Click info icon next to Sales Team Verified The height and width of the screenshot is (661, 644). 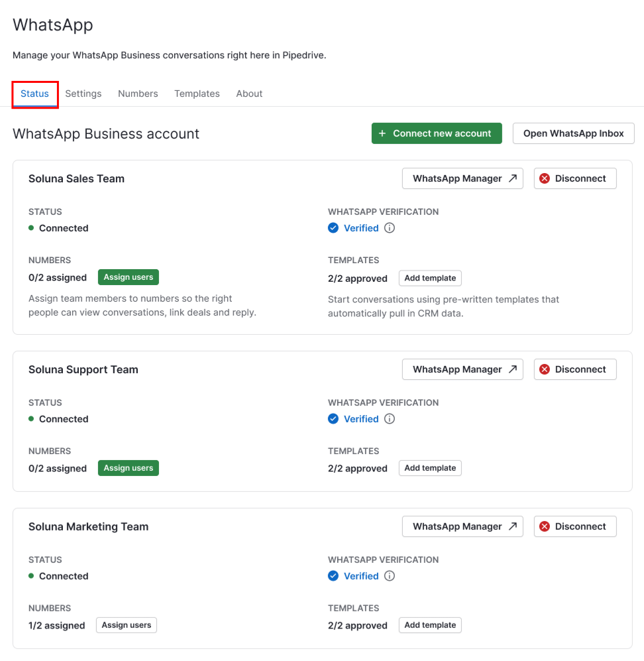(x=390, y=228)
